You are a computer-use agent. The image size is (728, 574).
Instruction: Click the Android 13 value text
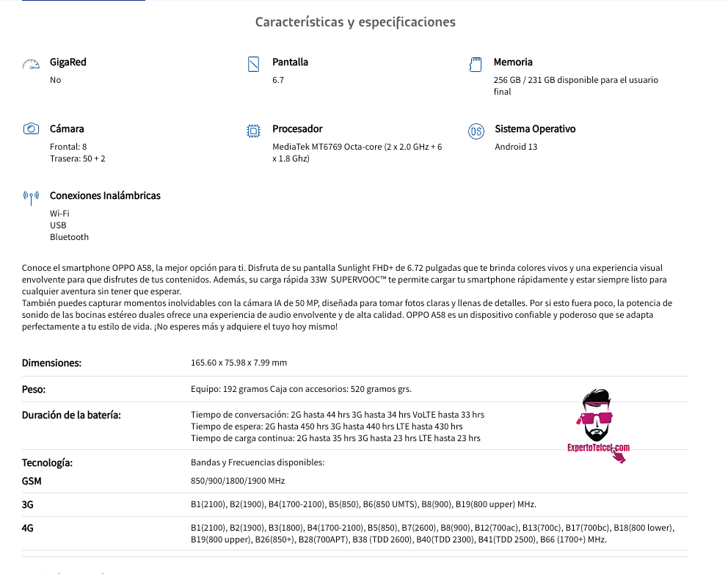(516, 147)
